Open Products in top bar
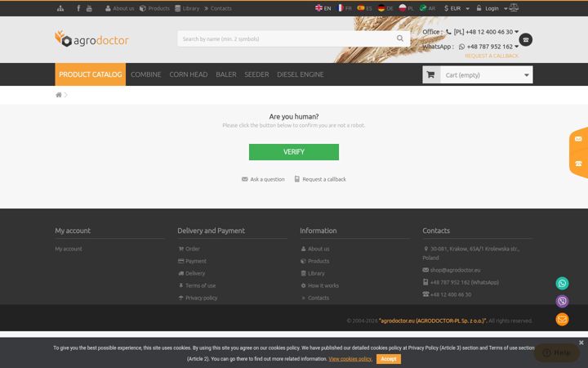Screen dimensions: 588x368 coord(154,8)
